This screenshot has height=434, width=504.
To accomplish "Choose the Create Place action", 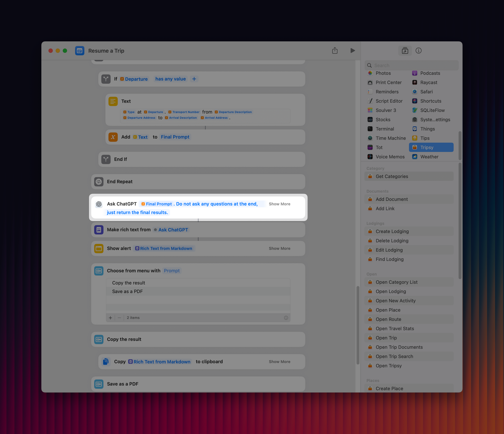I will click(x=409, y=389).
